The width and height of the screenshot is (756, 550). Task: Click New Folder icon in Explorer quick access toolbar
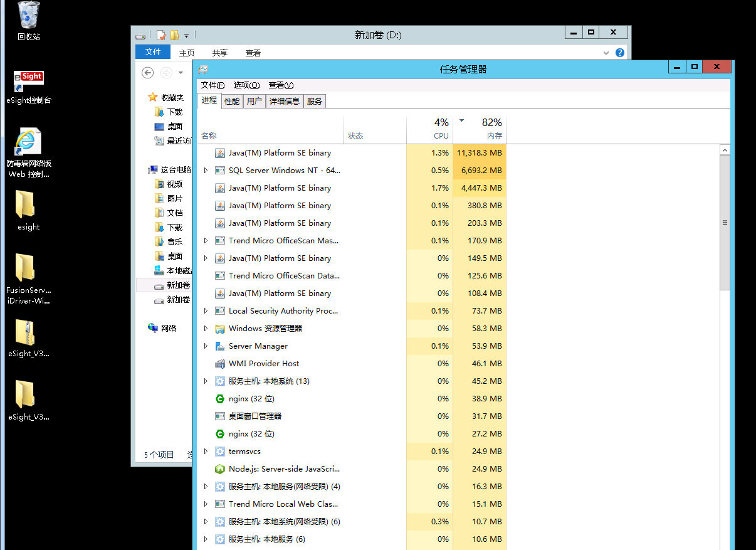point(175,35)
